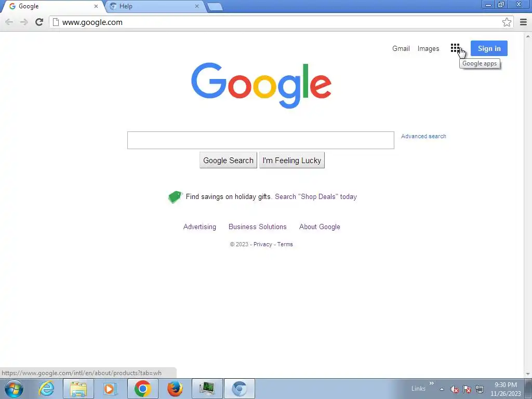Click the browser back arrow

(9, 22)
